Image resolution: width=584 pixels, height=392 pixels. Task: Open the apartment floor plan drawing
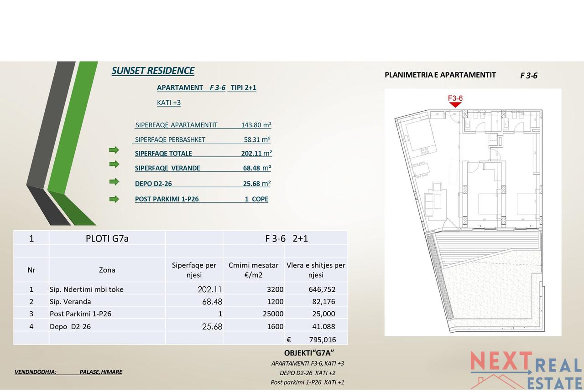473,212
